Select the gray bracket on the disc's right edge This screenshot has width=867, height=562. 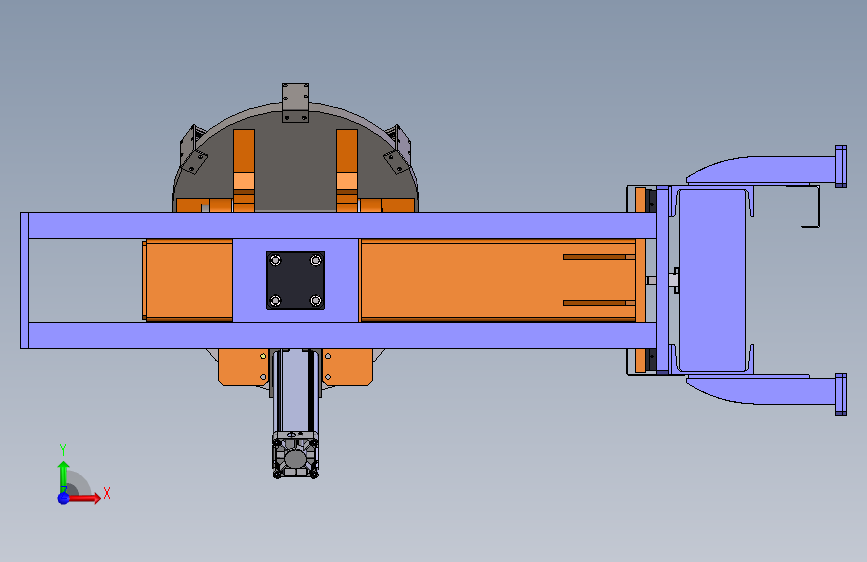coord(398,150)
